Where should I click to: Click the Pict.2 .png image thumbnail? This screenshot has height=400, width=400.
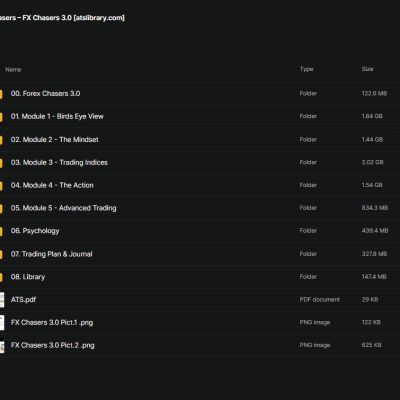(2, 345)
